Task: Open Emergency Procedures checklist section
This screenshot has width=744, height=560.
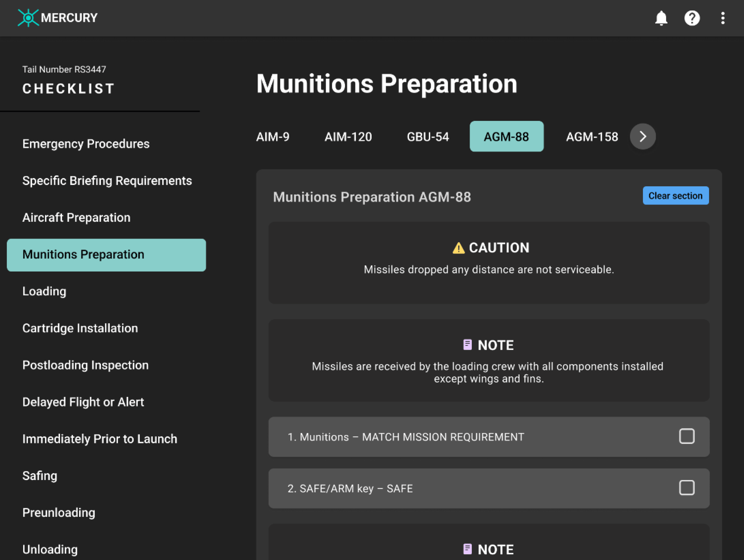Action: click(x=86, y=144)
